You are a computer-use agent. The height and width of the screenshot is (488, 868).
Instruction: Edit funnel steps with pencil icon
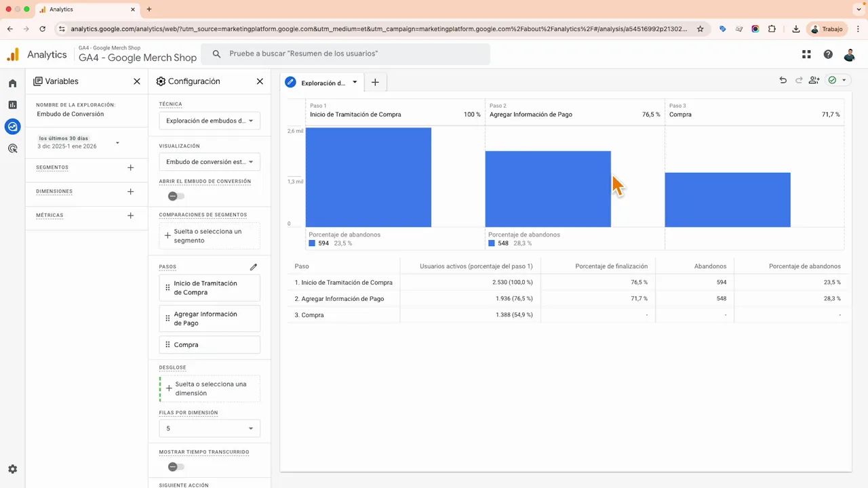point(254,267)
